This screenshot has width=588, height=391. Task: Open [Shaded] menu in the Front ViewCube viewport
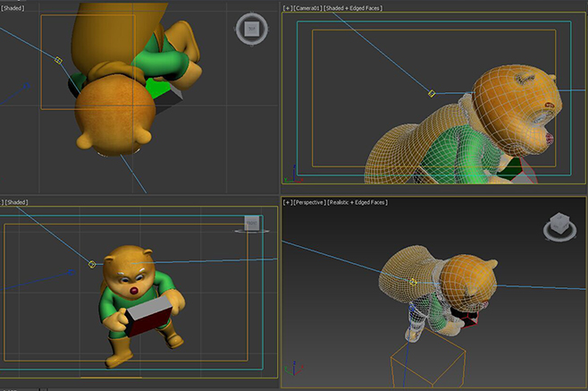pyautogui.click(x=16, y=202)
